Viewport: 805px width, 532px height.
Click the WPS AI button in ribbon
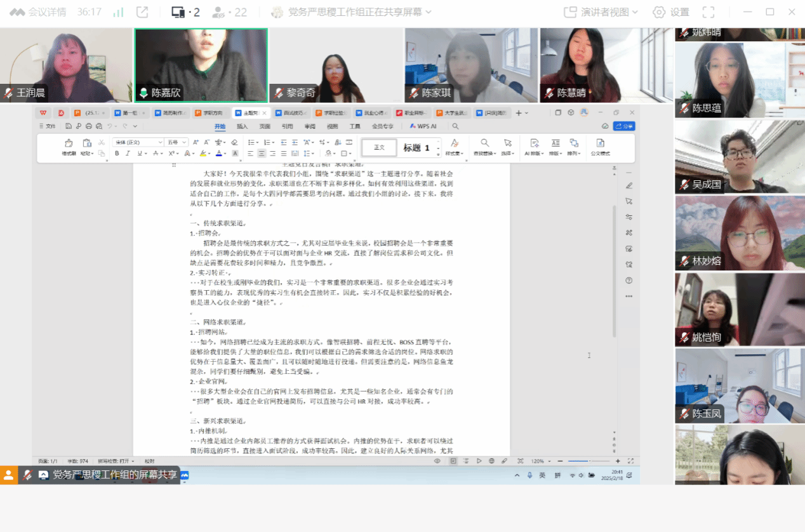(423, 126)
